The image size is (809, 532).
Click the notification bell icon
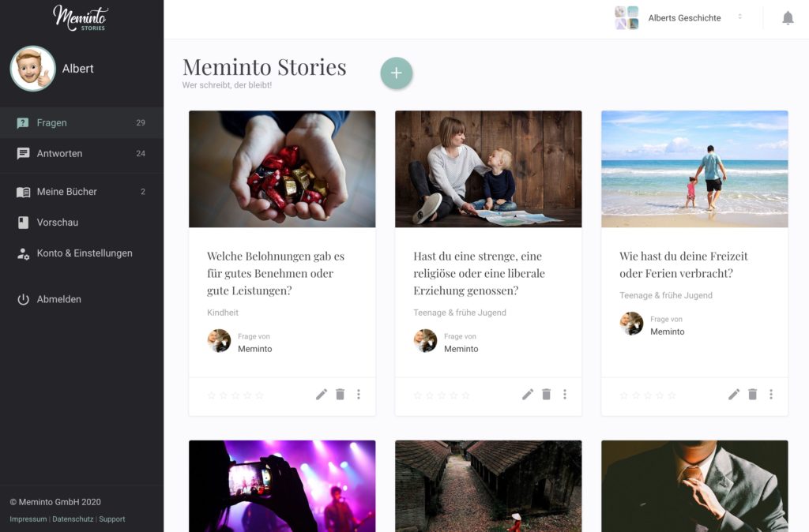pos(788,18)
